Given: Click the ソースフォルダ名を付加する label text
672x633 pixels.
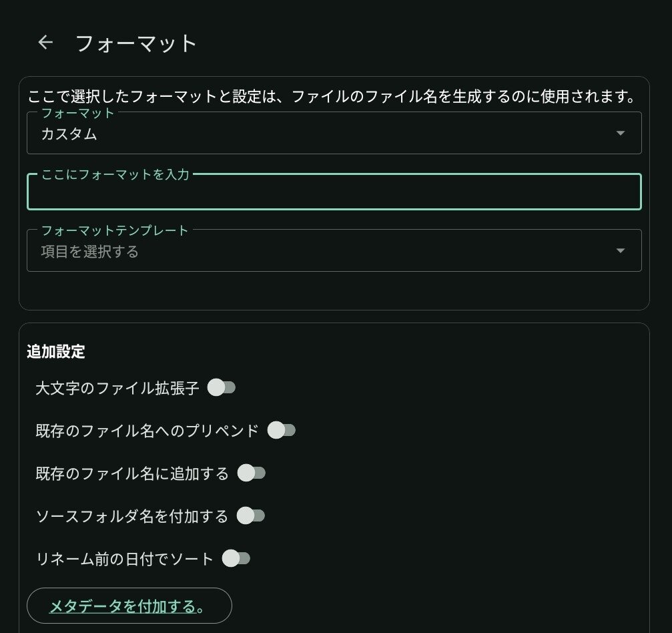Looking at the screenshot, I should pos(132,516).
